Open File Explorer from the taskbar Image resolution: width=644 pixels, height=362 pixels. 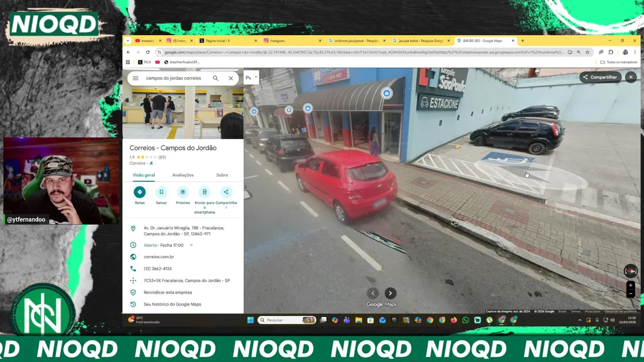[x=359, y=320]
